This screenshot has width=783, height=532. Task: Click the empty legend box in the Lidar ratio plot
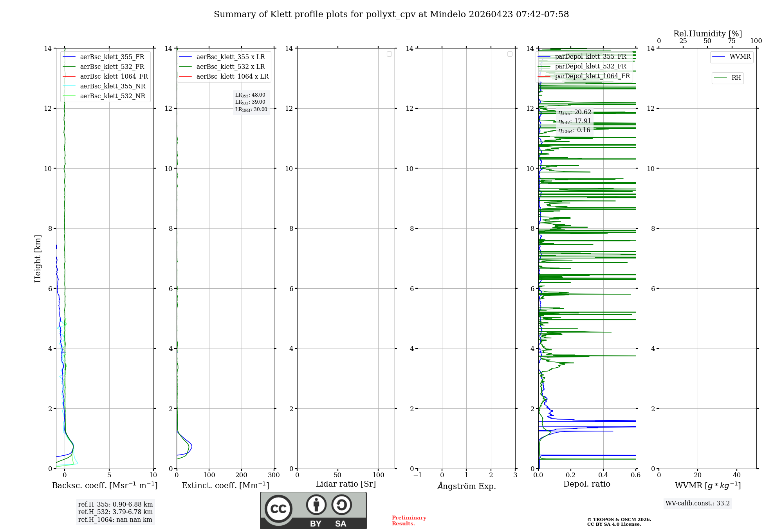click(x=389, y=54)
